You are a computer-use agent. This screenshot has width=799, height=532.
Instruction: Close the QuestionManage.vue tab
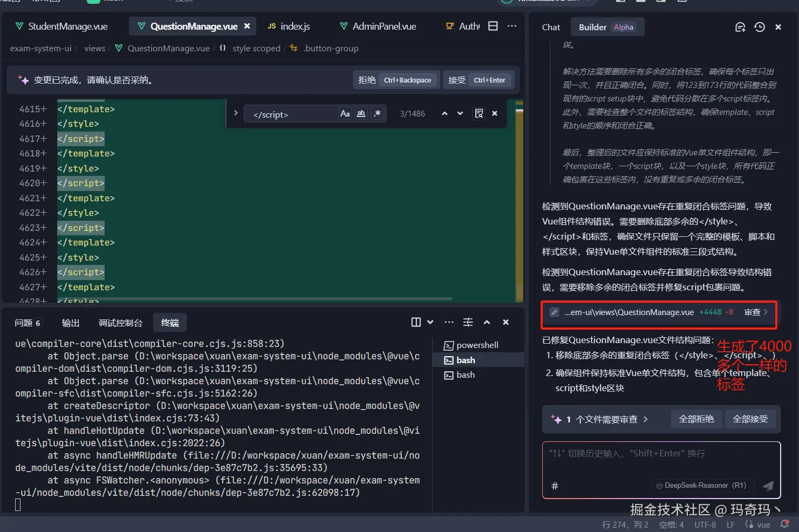[x=247, y=26]
